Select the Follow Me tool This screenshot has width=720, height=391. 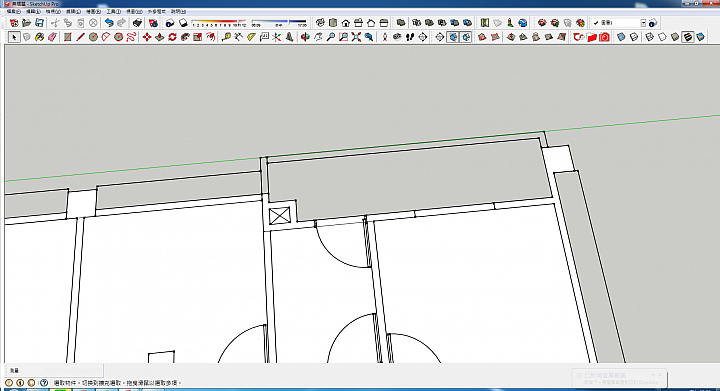(185, 37)
